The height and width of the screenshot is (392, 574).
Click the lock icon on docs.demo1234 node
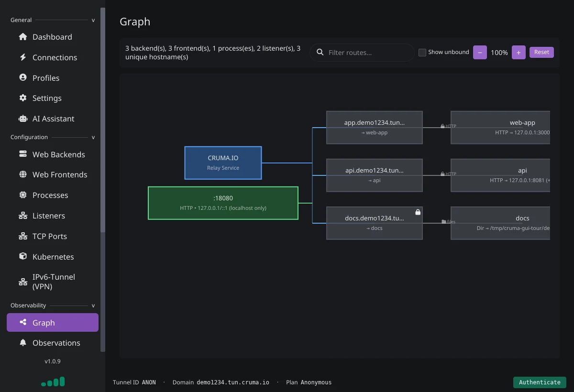[418, 212]
